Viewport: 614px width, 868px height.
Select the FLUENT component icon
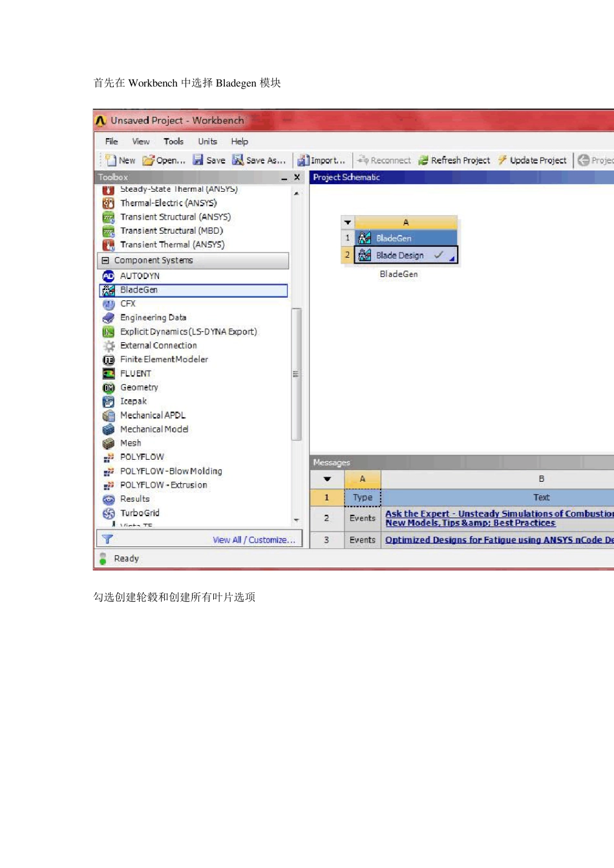click(109, 373)
